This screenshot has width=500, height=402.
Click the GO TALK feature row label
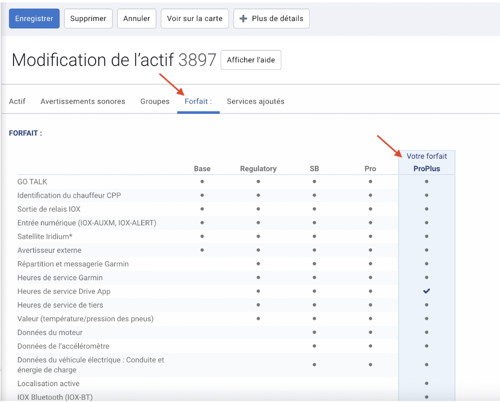pos(32,182)
